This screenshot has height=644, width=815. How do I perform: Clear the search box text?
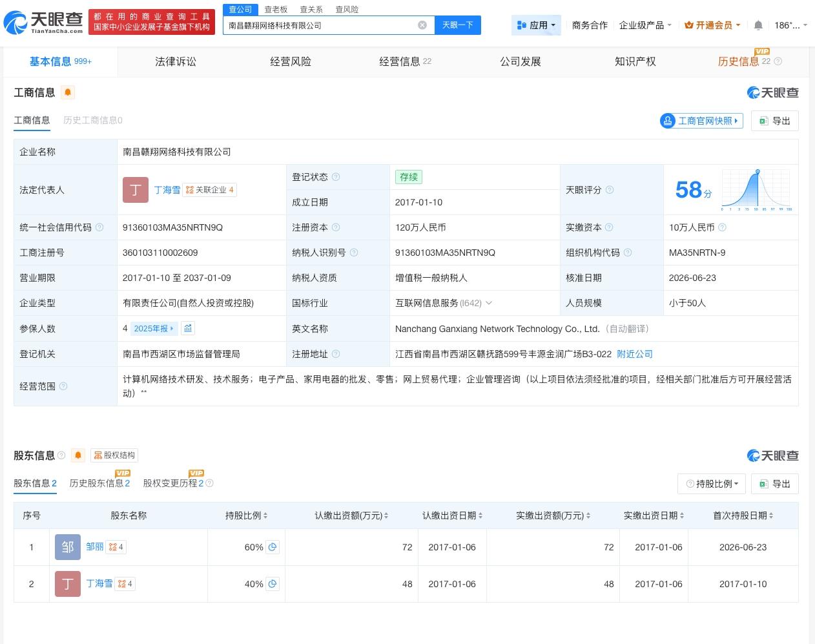pyautogui.click(x=422, y=25)
